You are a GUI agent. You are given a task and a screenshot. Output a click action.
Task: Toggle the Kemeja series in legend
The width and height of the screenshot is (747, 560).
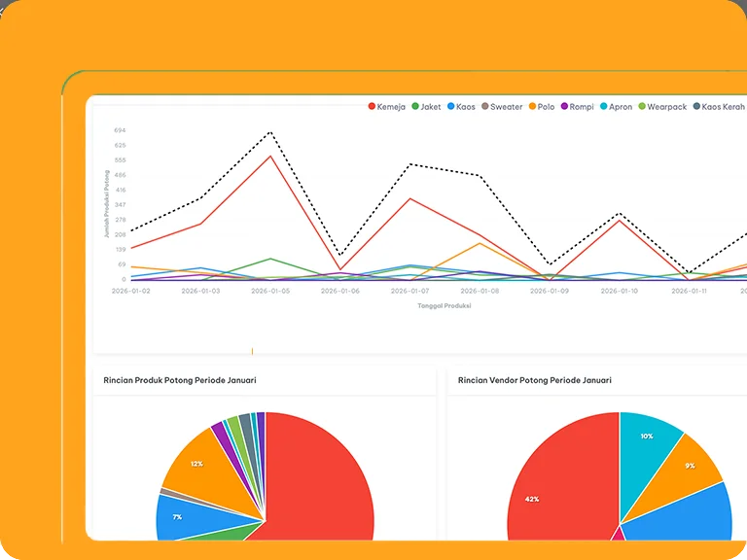387,107
